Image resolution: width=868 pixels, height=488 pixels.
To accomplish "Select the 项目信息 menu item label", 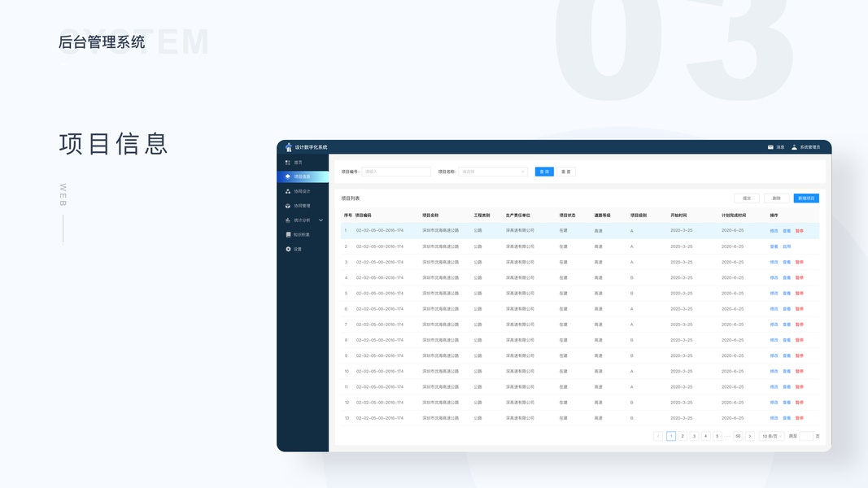I will click(302, 176).
